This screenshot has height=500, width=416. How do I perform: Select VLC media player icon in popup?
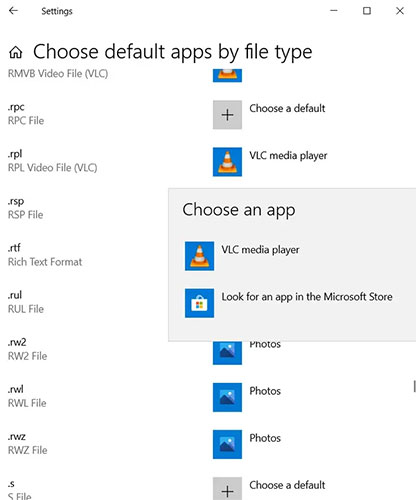point(199,256)
